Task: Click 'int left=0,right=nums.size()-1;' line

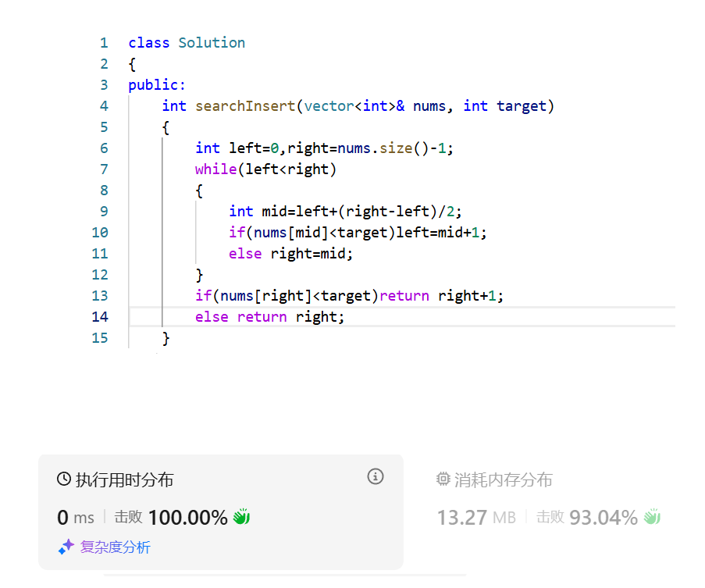Action: click(324, 148)
